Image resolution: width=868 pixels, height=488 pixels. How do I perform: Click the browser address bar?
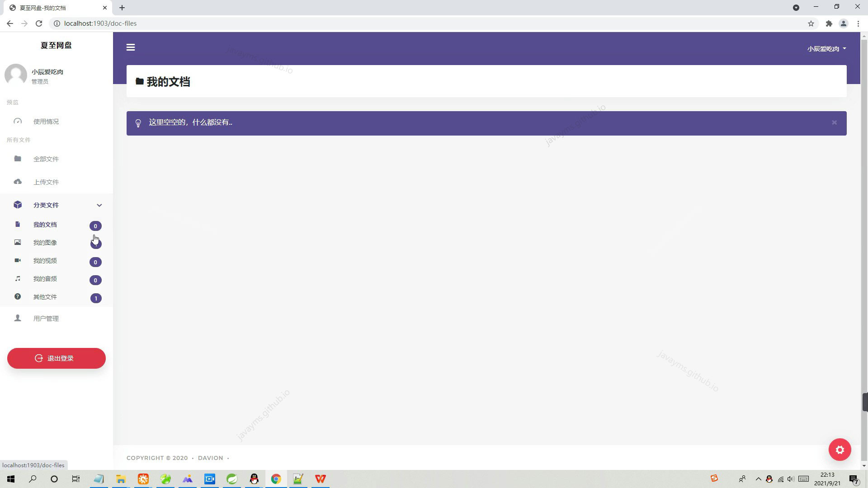(407, 23)
